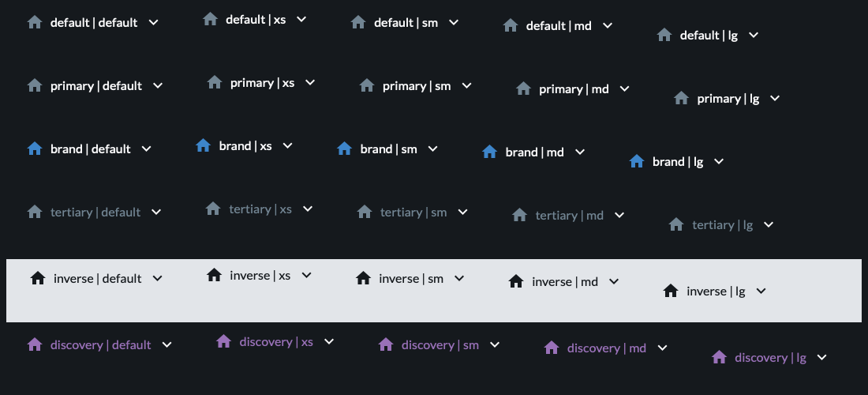Click home icon beside 'primary | lg'

click(681, 98)
